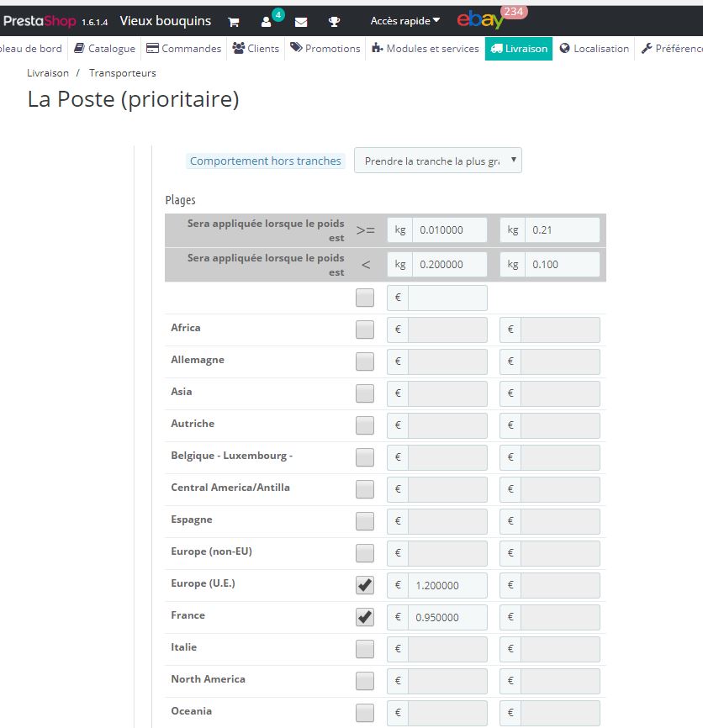Viewport: 703px width, 728px height.
Task: Select the Livraison menu tab
Action: coord(519,48)
